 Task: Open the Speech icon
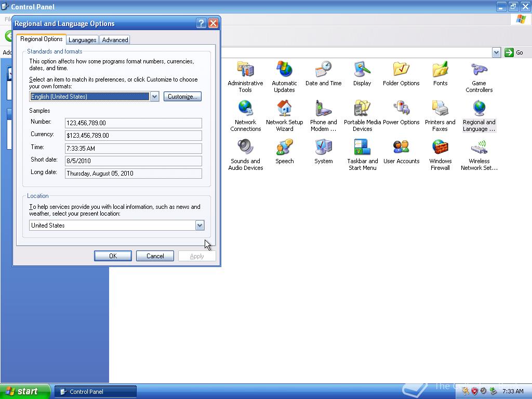[284, 147]
